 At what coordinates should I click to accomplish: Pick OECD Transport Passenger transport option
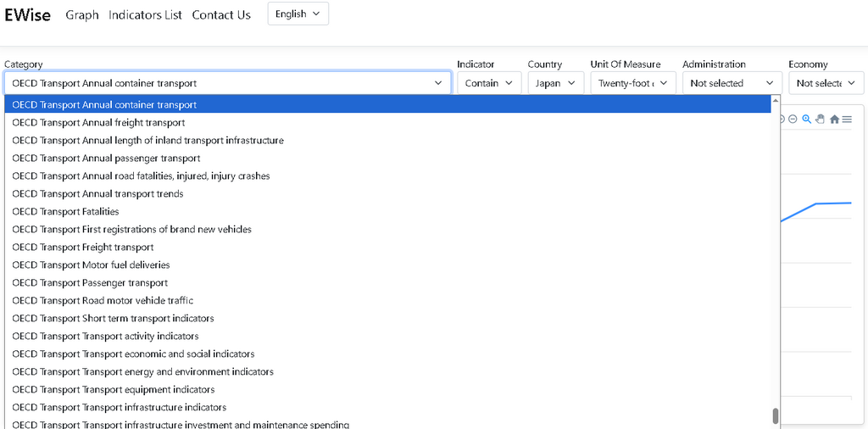(387, 282)
